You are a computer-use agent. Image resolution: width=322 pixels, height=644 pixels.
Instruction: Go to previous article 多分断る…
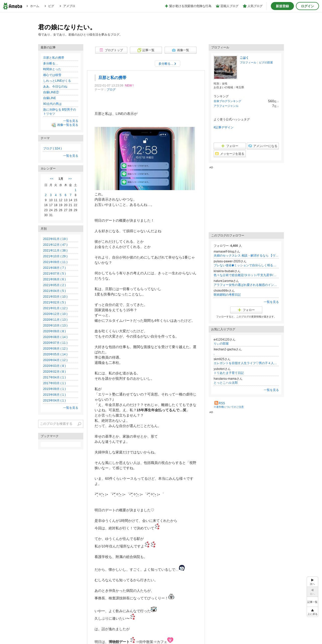tap(168, 64)
